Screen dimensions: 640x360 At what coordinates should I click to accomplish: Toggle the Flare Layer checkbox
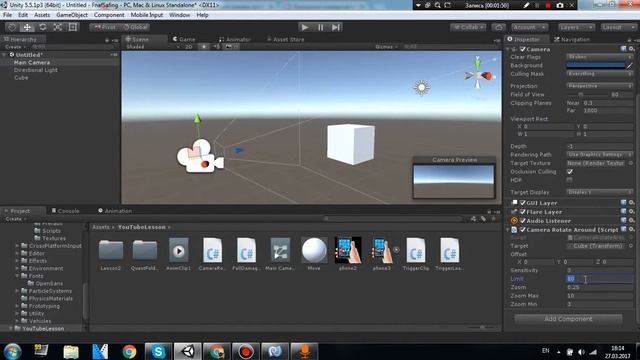[522, 211]
